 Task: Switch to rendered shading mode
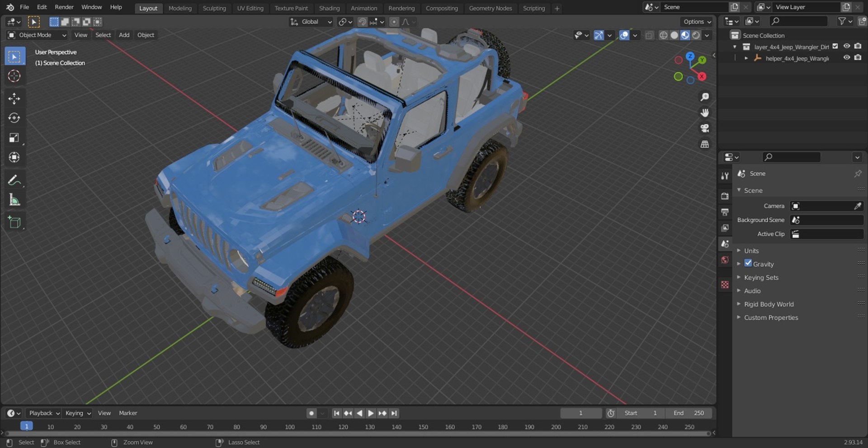[696, 35]
